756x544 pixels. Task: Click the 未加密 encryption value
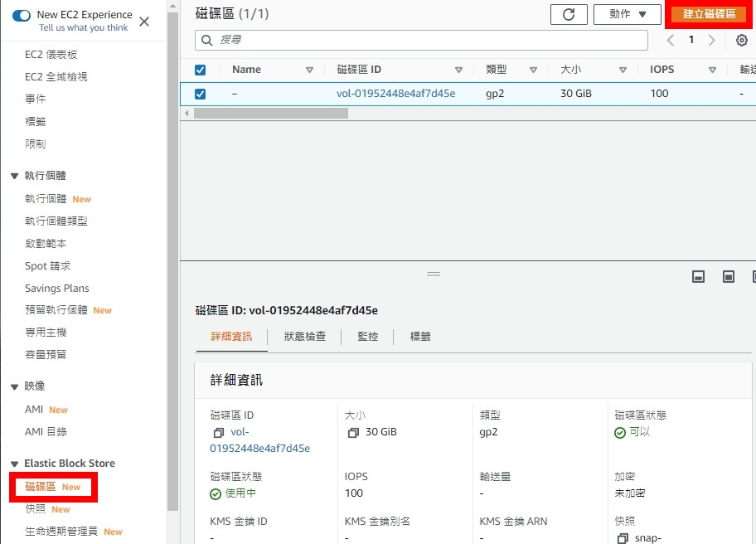click(630, 493)
